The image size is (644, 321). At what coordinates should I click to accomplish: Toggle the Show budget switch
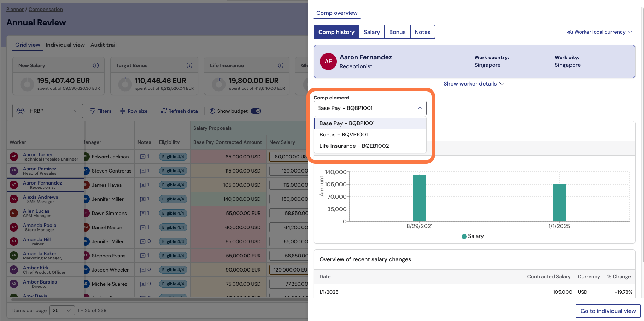[256, 111]
